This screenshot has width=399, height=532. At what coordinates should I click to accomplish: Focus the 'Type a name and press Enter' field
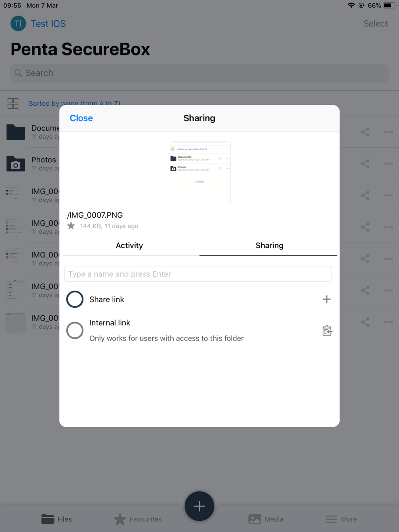pyautogui.click(x=198, y=274)
